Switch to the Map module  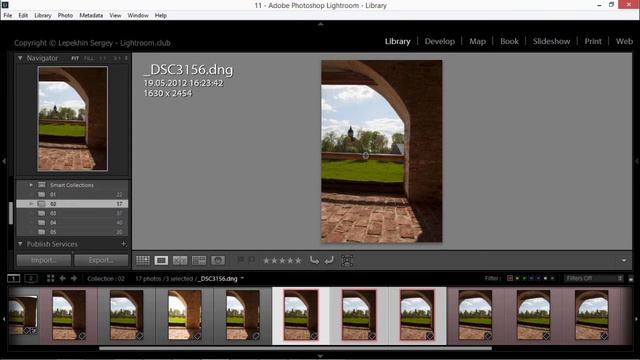[x=478, y=41]
